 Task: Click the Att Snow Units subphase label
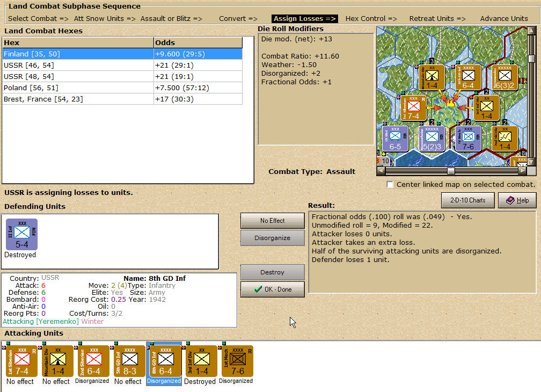pyautogui.click(x=105, y=19)
